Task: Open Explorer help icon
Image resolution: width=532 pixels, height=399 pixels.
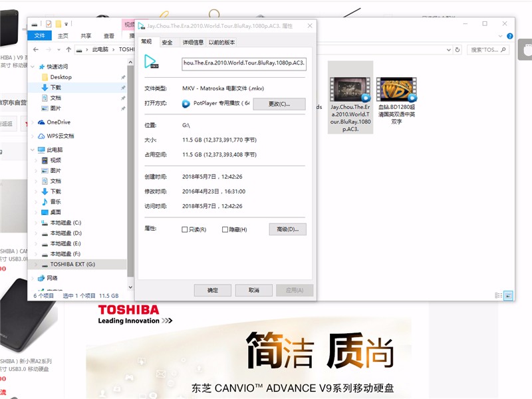Action: 509,36
